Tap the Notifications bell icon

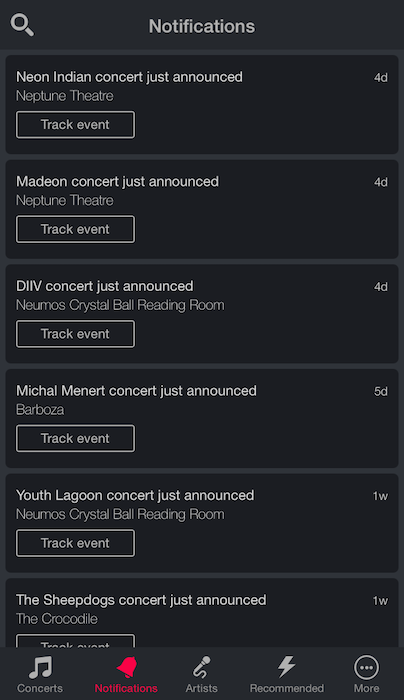tap(126, 667)
